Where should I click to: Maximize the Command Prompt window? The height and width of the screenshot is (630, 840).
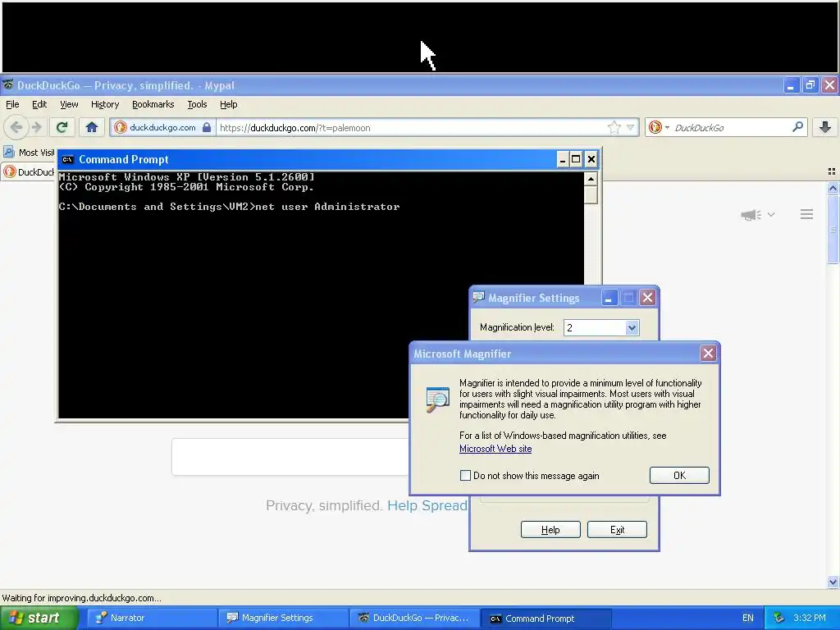(576, 159)
